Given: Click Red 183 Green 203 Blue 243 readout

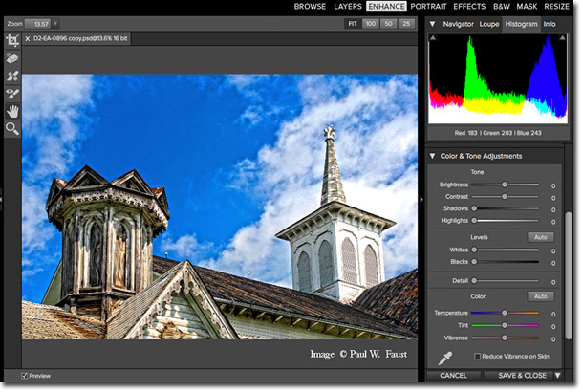Looking at the screenshot, I should click(498, 133).
